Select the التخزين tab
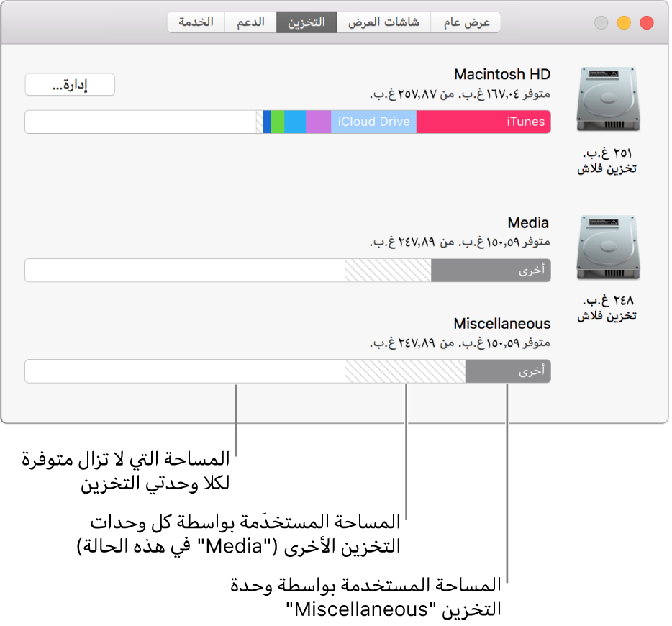 (x=307, y=22)
